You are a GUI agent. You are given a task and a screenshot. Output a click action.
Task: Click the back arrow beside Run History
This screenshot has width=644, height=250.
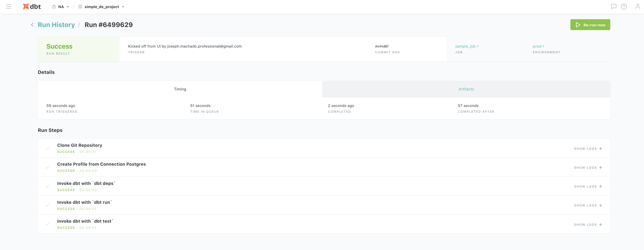[x=32, y=24]
